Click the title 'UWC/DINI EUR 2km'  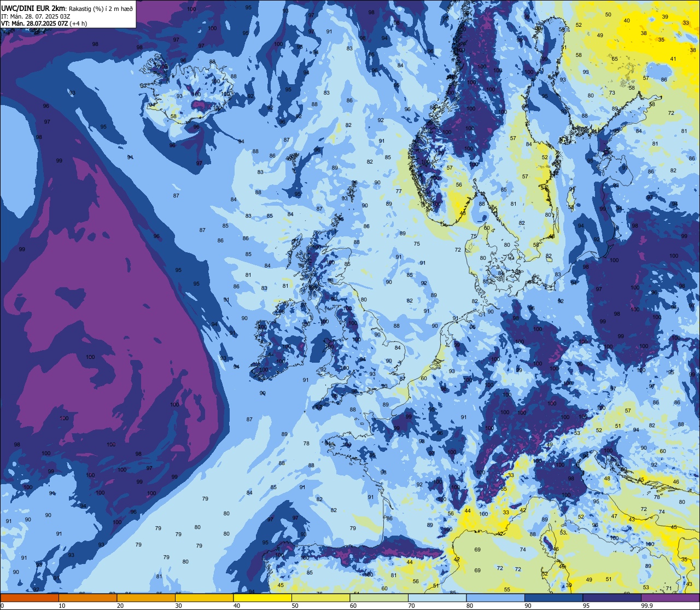point(33,8)
